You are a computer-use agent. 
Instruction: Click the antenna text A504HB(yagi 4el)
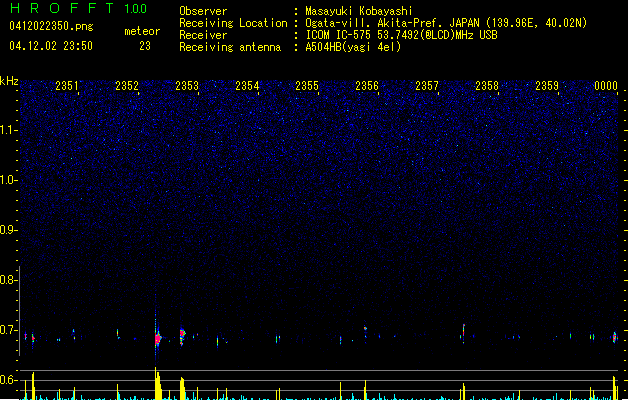click(x=353, y=47)
